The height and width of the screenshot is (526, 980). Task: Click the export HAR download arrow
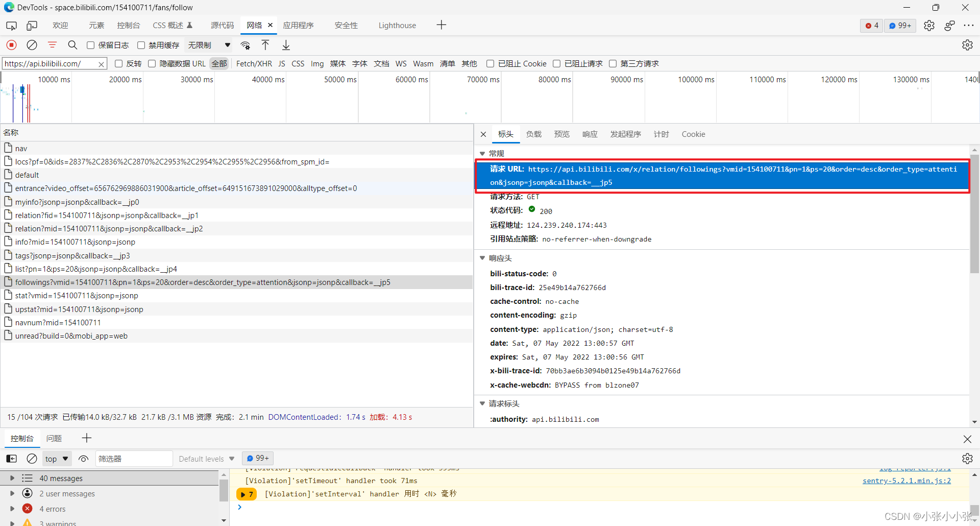[x=286, y=45]
